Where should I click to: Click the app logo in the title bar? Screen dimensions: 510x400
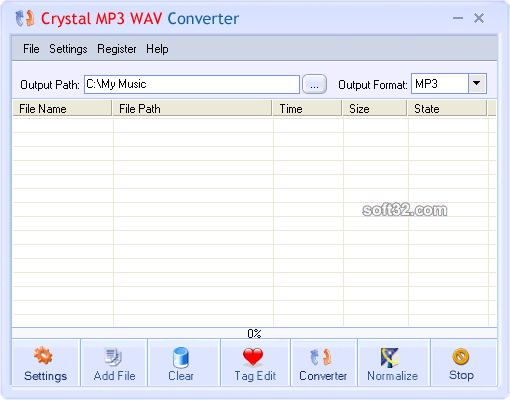tap(25, 18)
